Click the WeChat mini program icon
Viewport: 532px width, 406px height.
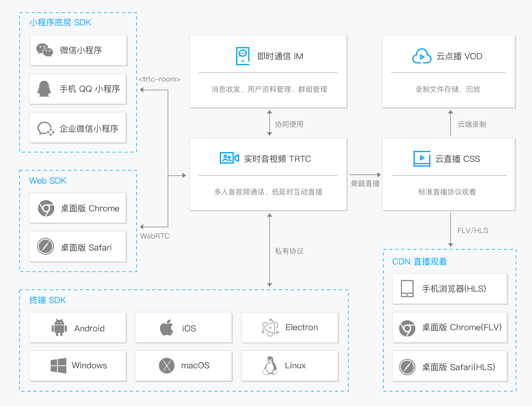tap(45, 50)
